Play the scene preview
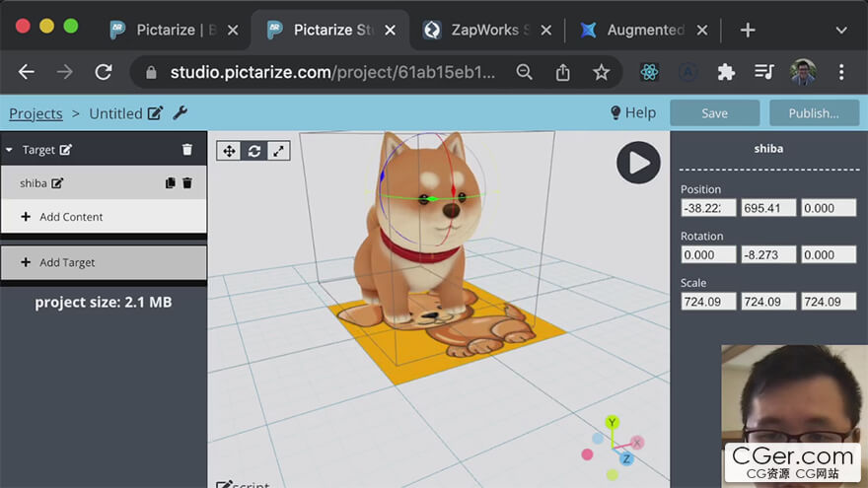The height and width of the screenshot is (488, 868). (x=638, y=163)
